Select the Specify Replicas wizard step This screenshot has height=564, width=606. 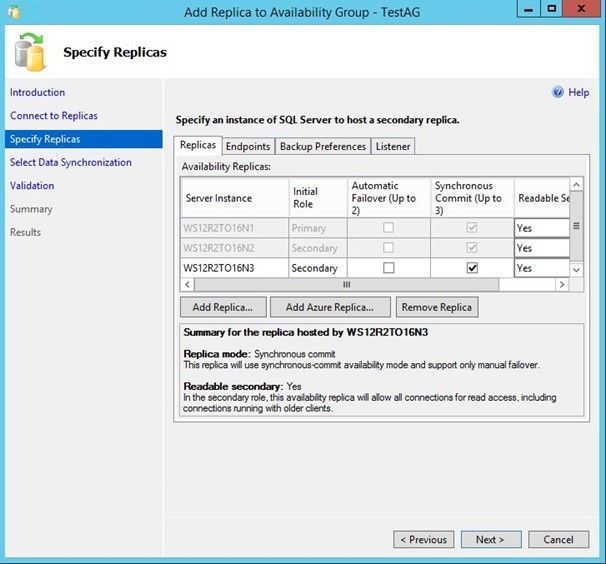pyautogui.click(x=84, y=139)
